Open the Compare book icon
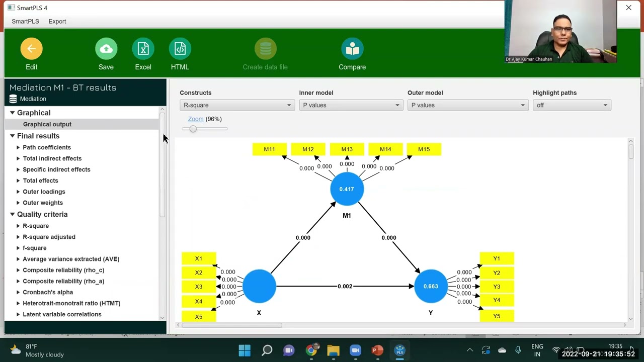The image size is (644, 362). coord(352,49)
